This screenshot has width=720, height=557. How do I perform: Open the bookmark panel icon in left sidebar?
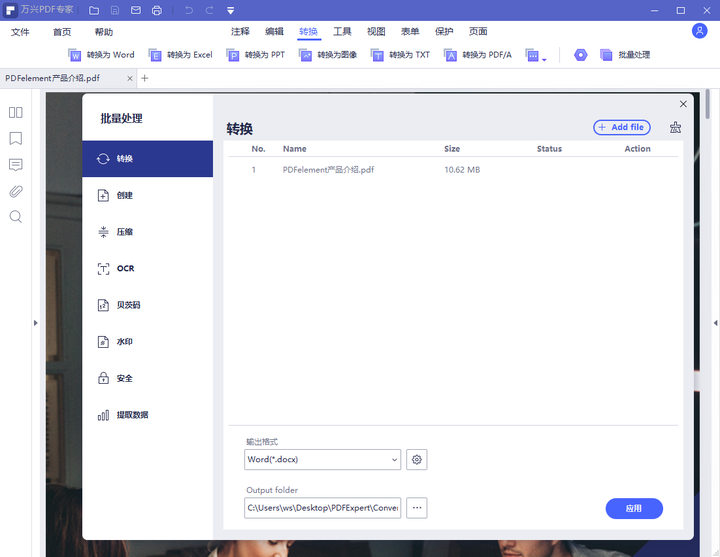(x=16, y=138)
